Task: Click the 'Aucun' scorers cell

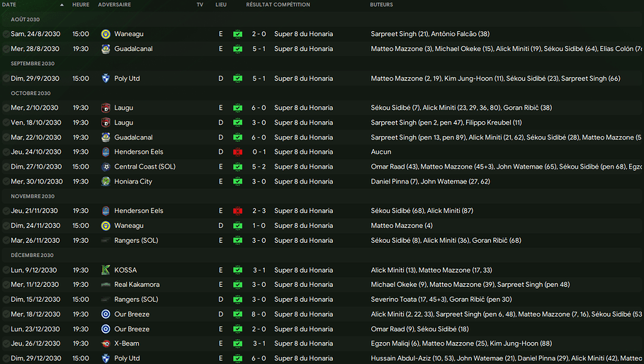Action: coord(380,152)
